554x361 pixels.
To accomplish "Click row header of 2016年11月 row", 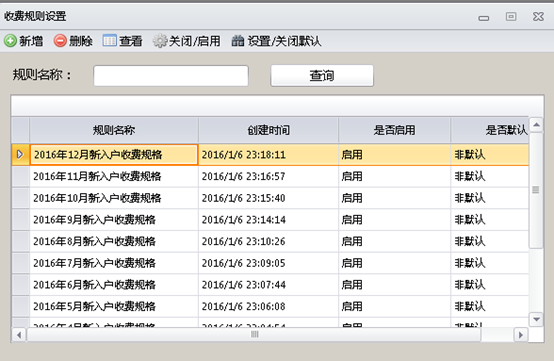I will (20, 176).
